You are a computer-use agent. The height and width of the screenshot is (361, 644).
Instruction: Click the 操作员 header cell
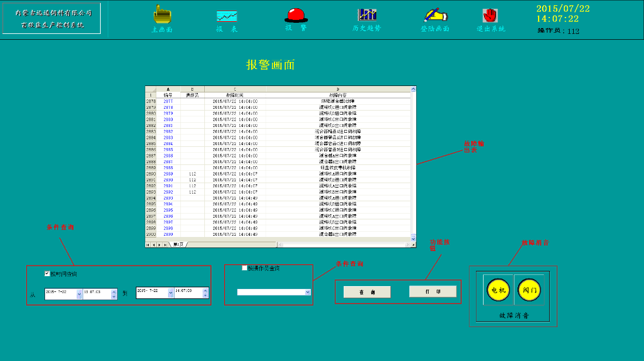pos(192,95)
